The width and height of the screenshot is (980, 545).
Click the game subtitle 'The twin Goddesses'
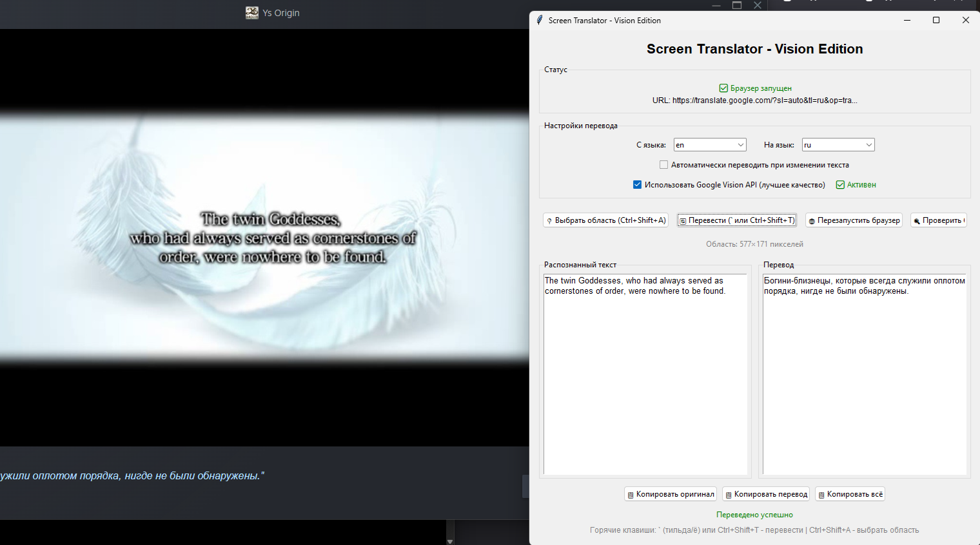271,219
